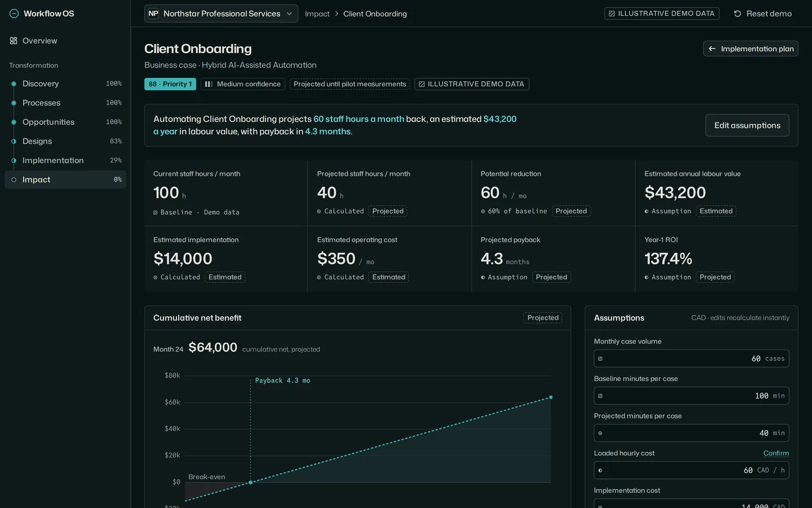Click the Loaded hourly cost input
Image resolution: width=812 pixels, height=508 pixels.
point(691,470)
